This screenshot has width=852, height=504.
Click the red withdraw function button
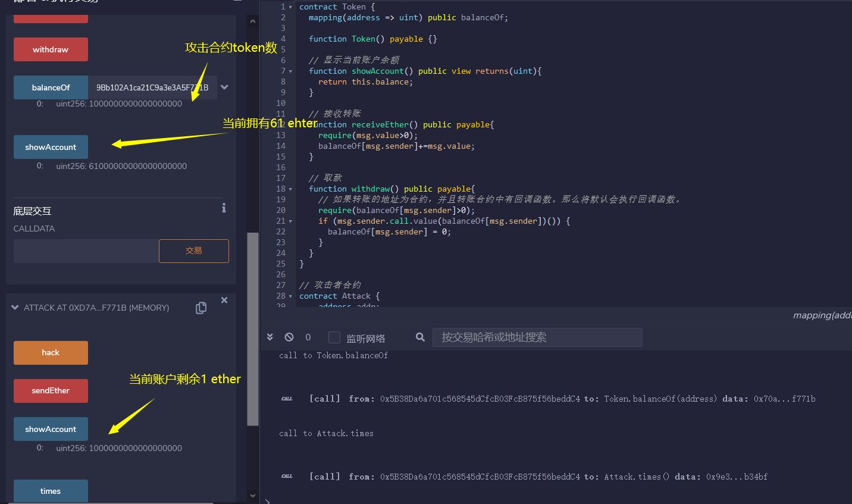click(51, 49)
